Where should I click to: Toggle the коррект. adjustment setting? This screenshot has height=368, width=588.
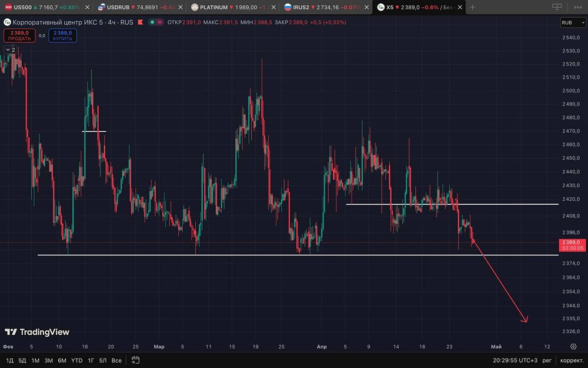[x=572, y=360]
